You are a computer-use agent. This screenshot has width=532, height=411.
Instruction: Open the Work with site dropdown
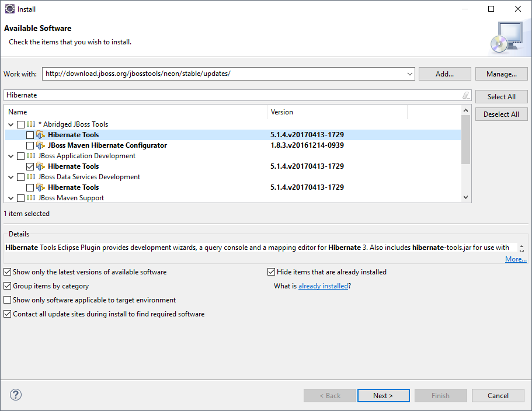pos(409,74)
